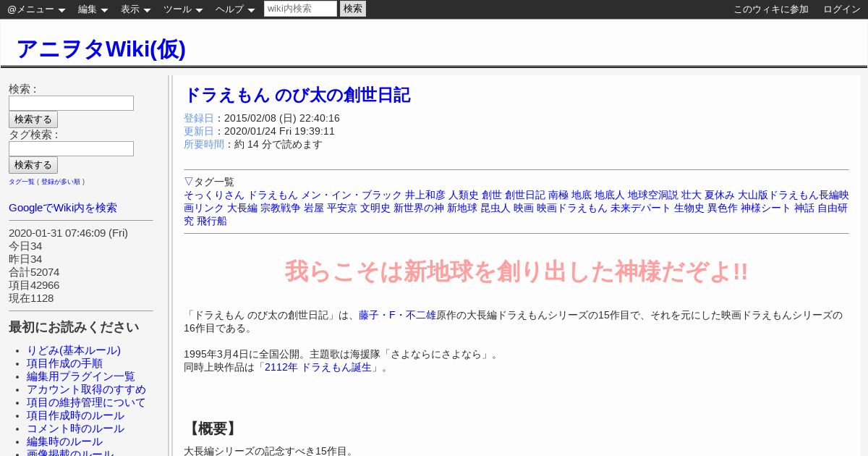Click このウィキに参加 link

[x=771, y=9]
